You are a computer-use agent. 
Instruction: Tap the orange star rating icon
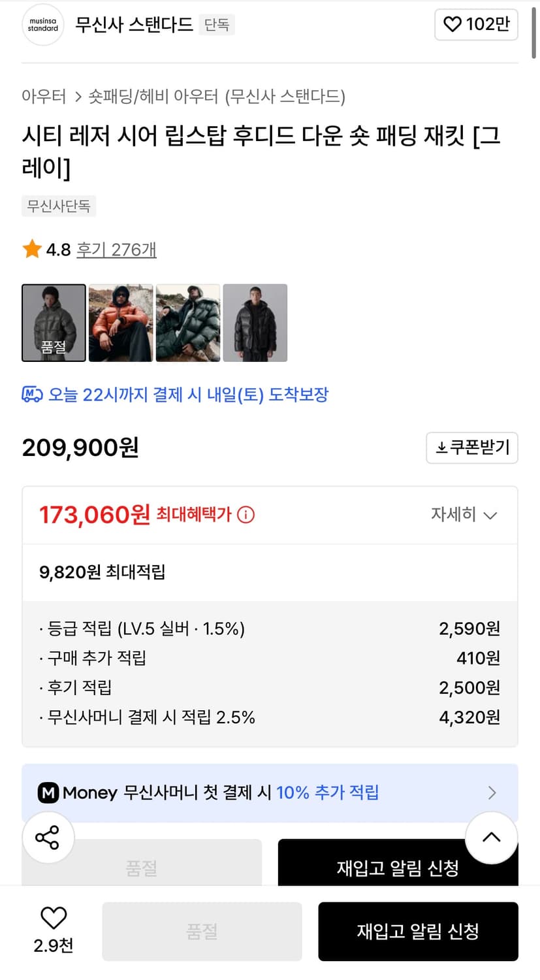[x=31, y=249]
